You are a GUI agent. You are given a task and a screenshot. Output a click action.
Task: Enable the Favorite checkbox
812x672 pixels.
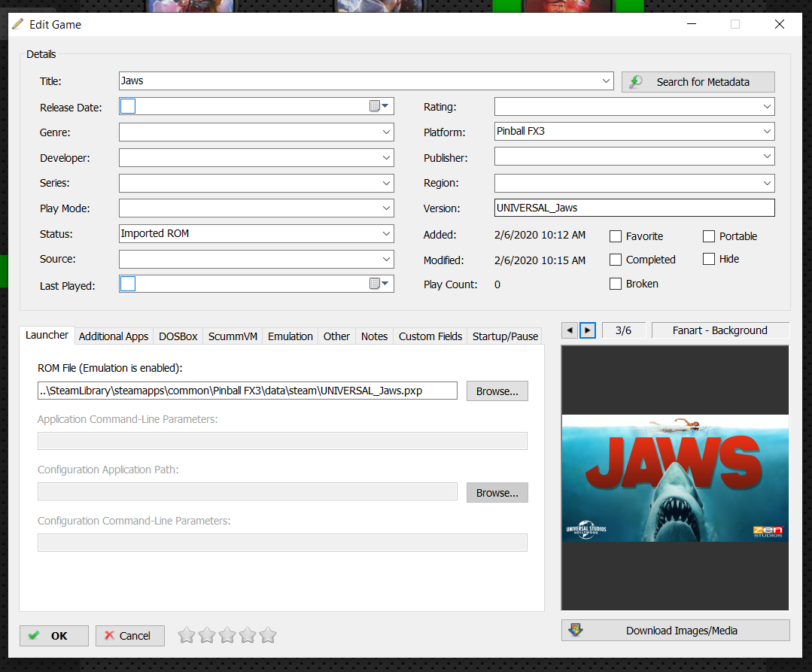pos(616,236)
